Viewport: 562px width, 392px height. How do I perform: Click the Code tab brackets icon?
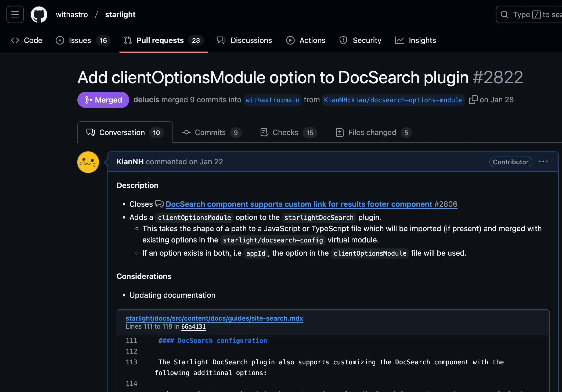[15, 40]
